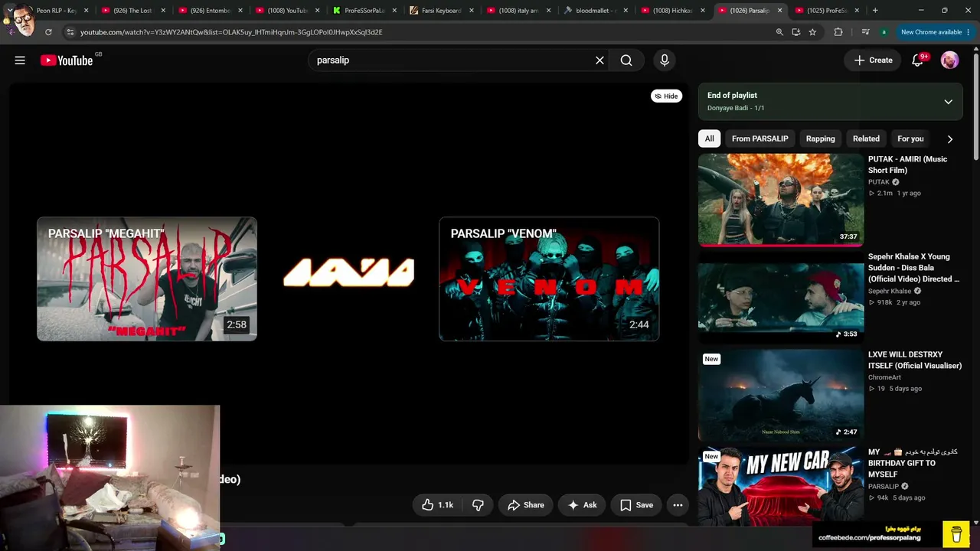The image size is (980, 551).
Task: Select the For you filter chip
Action: pos(910,139)
